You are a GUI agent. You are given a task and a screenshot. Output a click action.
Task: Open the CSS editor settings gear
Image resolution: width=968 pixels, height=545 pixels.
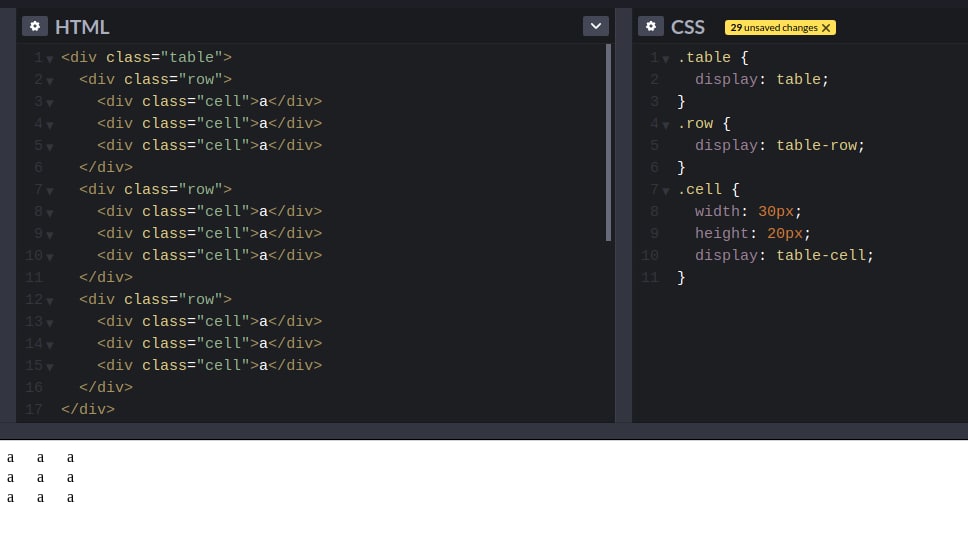651,26
